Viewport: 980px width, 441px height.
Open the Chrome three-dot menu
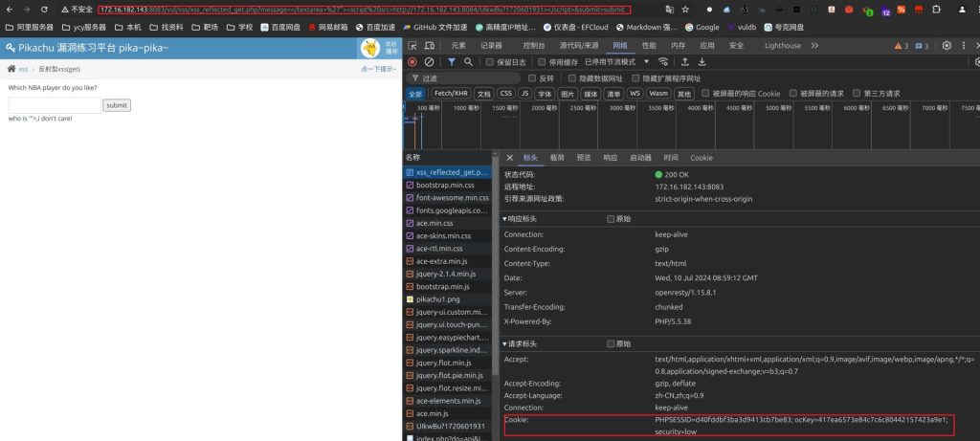(977, 10)
